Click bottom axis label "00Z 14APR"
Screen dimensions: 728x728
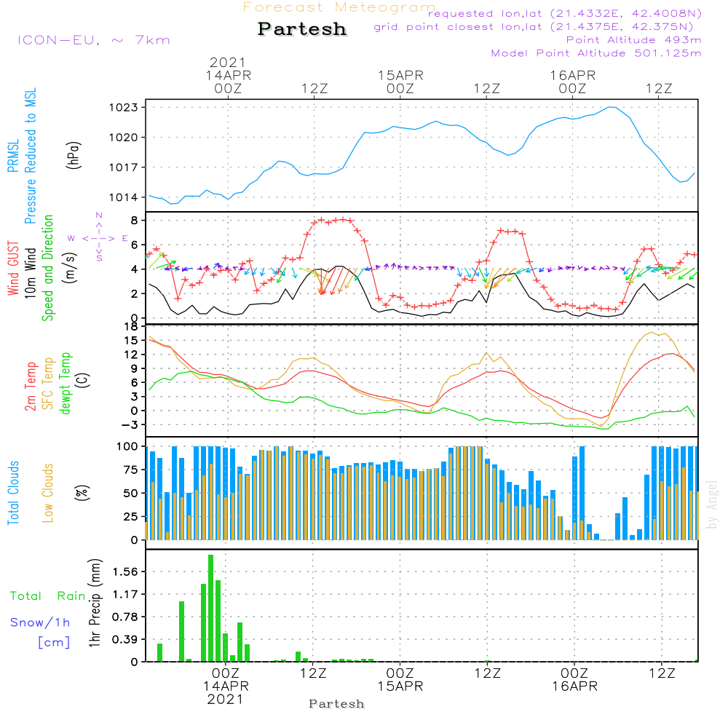(x=226, y=680)
